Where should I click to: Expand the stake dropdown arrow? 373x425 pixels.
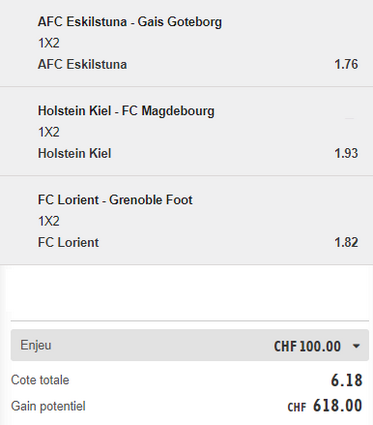coord(356,346)
